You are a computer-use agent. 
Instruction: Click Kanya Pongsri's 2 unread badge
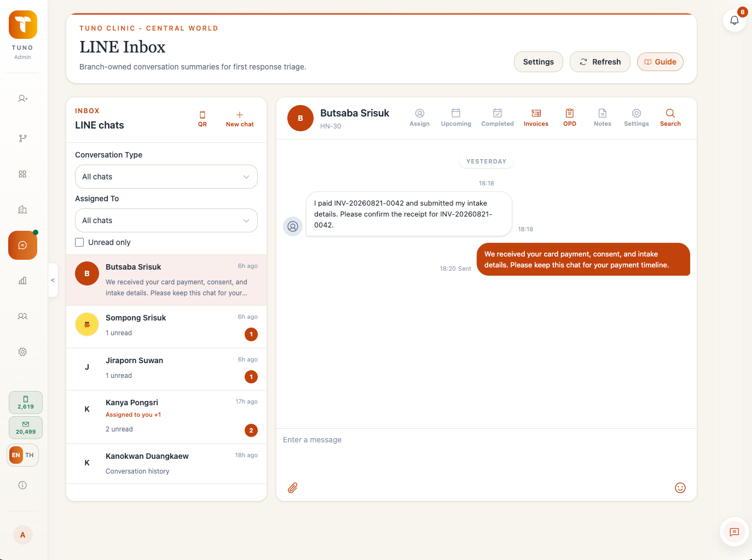(251, 430)
